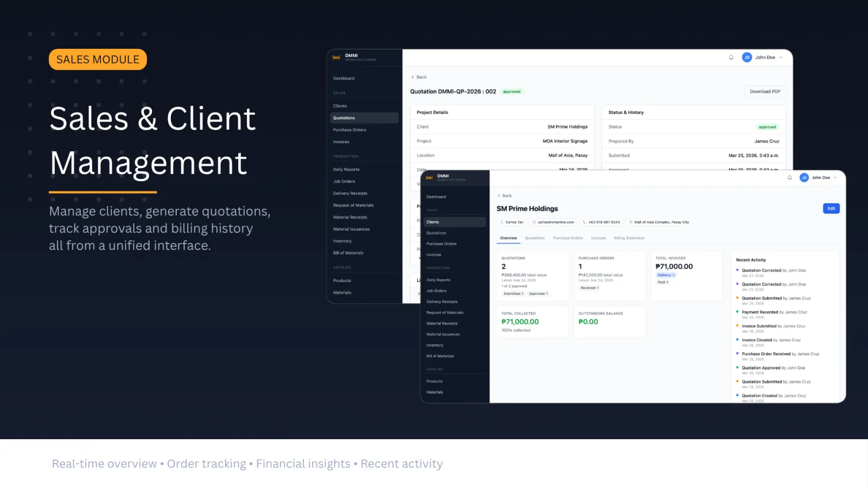868x488 pixels.
Task: Click the JD avatar in the quotation window
Action: 747,57
